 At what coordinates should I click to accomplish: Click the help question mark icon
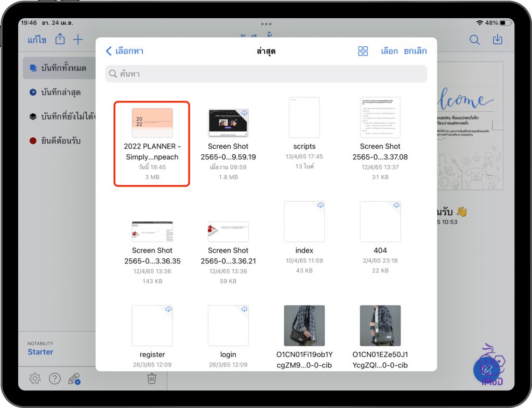(55, 378)
